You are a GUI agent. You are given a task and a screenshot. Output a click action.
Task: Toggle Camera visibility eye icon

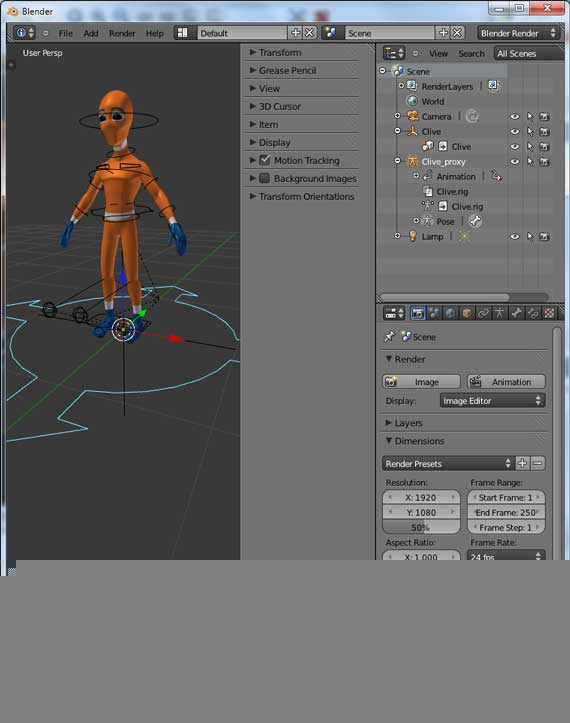(515, 117)
